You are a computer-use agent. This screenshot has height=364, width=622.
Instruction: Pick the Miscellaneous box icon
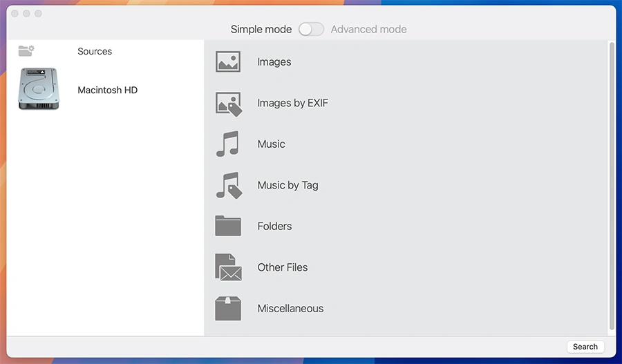pyautogui.click(x=228, y=308)
